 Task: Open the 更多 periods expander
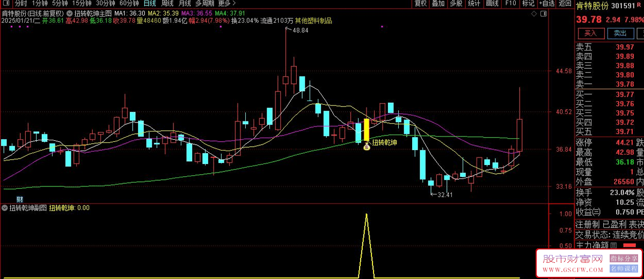pyautogui.click(x=227, y=3)
